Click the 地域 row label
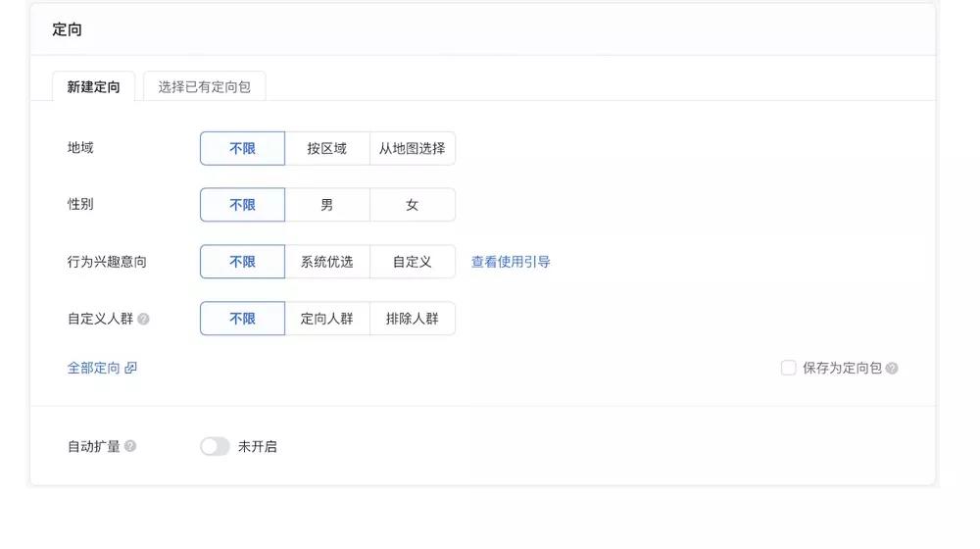This screenshot has width=980, height=549. tap(80, 148)
